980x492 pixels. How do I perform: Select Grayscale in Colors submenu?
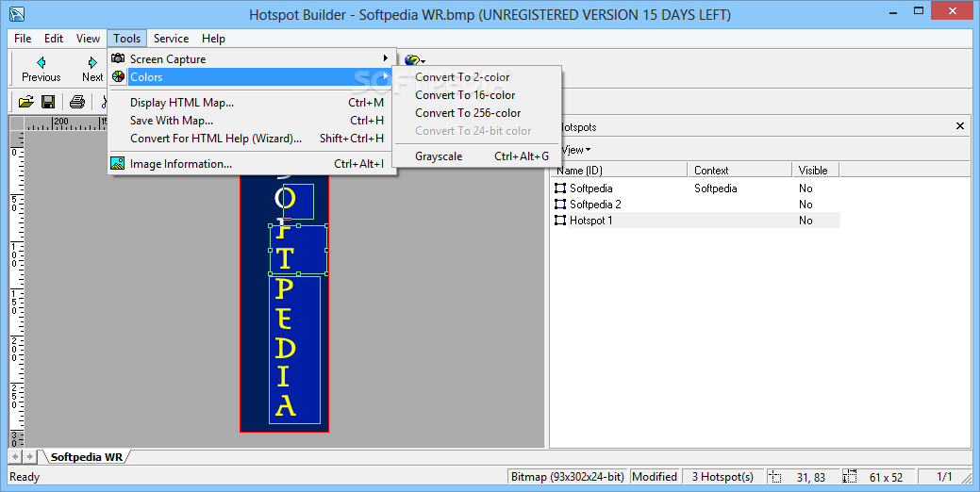coord(477,156)
